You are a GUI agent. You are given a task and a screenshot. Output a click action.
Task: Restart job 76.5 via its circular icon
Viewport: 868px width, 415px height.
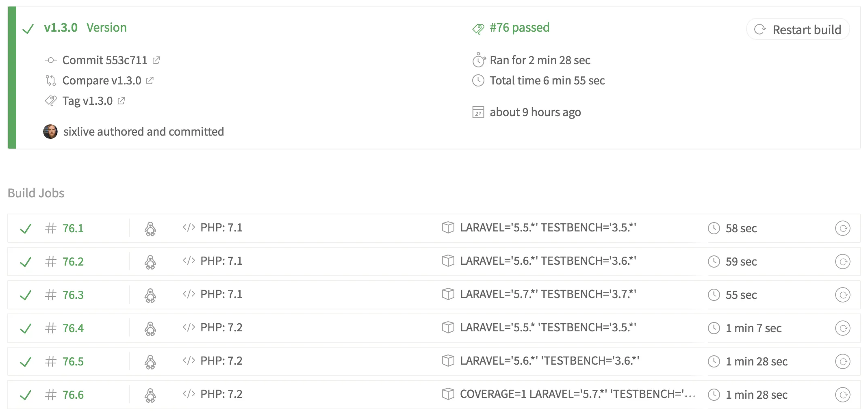(x=842, y=361)
